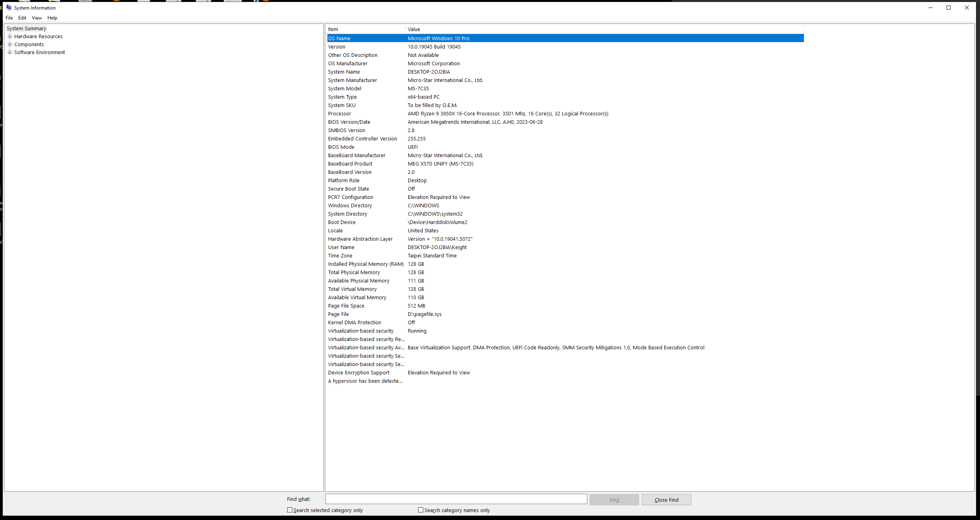
Task: Expand the Hardware Resources node
Action: coord(10,37)
